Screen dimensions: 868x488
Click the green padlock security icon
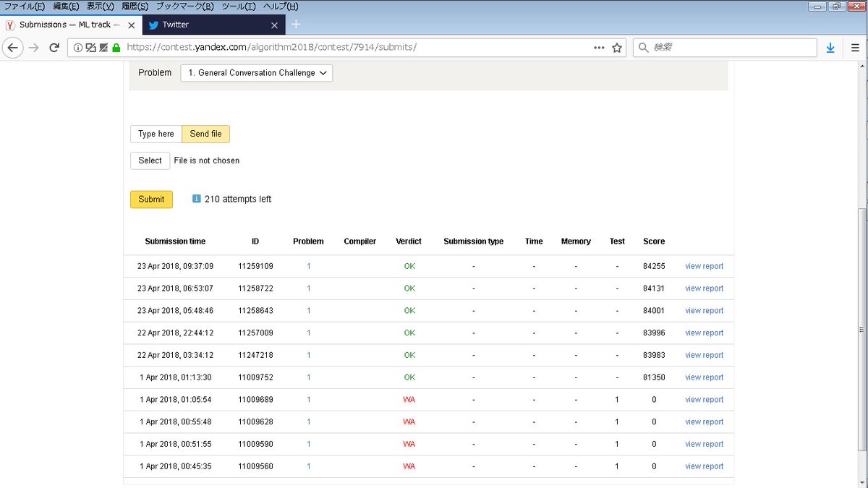116,48
